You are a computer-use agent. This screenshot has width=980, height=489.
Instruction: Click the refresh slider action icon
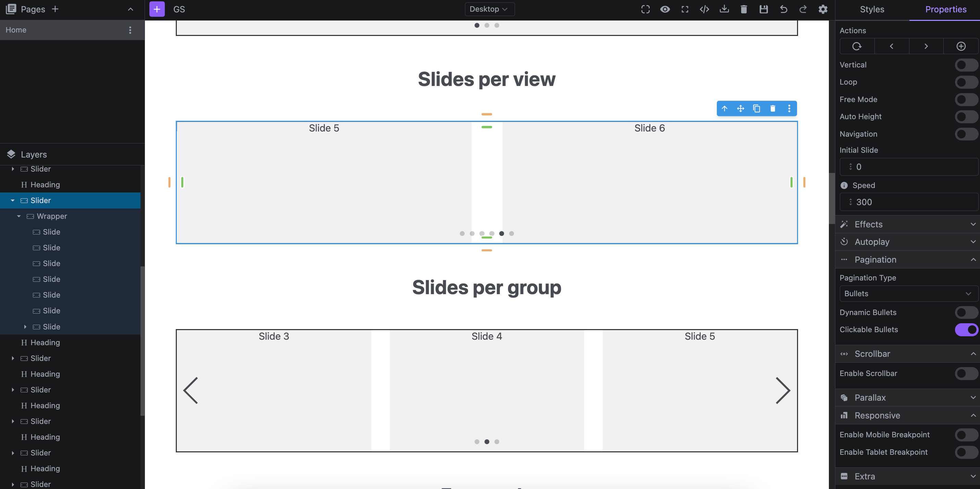click(857, 46)
